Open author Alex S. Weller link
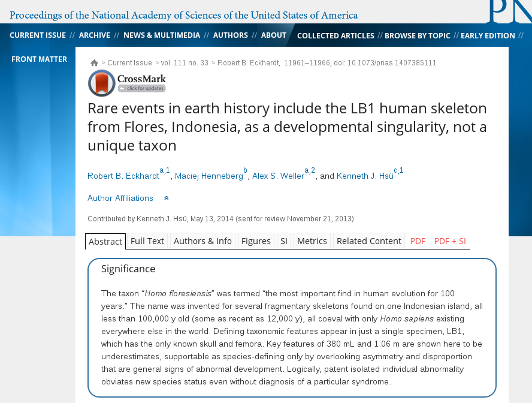The height and width of the screenshot is (403, 532). tap(278, 176)
